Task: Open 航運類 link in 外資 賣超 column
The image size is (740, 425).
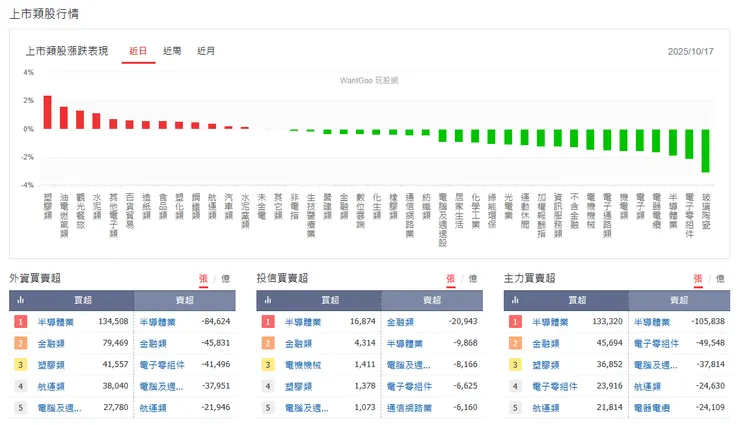Action: pos(153,408)
